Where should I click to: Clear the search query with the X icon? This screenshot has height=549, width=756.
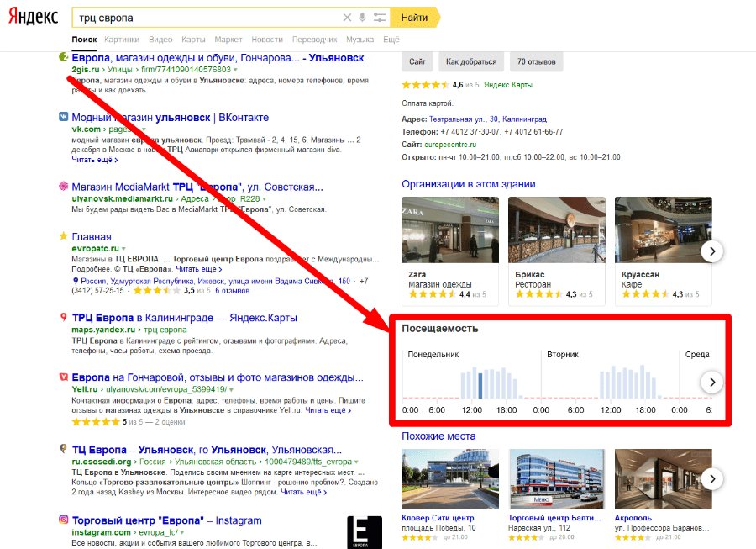point(348,18)
